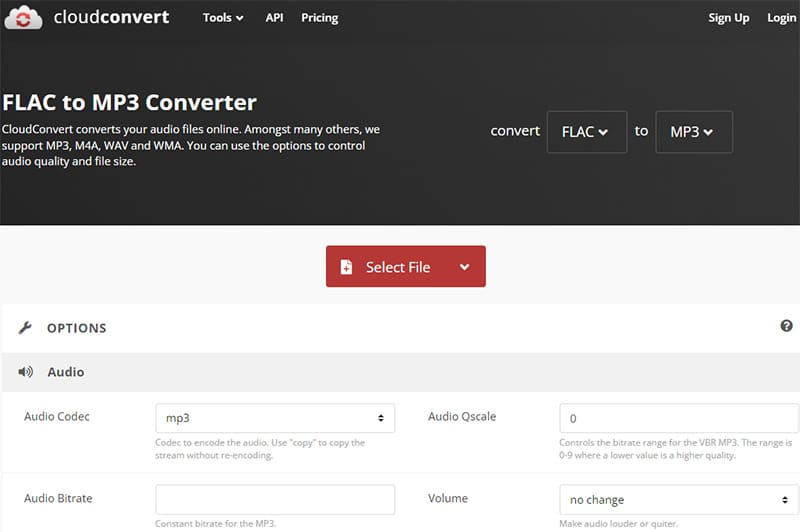Screen dimensions: 800x532
Task: Click the Audio Qscale label
Action: coord(462,416)
